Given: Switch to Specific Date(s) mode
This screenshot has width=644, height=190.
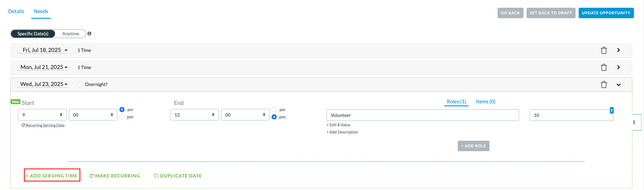Looking at the screenshot, I should click(x=33, y=34).
